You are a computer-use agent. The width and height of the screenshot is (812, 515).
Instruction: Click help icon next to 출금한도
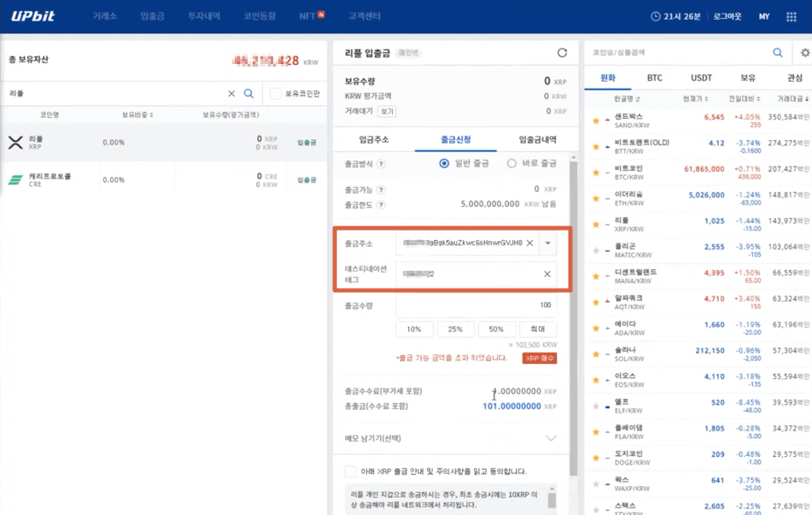pyautogui.click(x=381, y=205)
